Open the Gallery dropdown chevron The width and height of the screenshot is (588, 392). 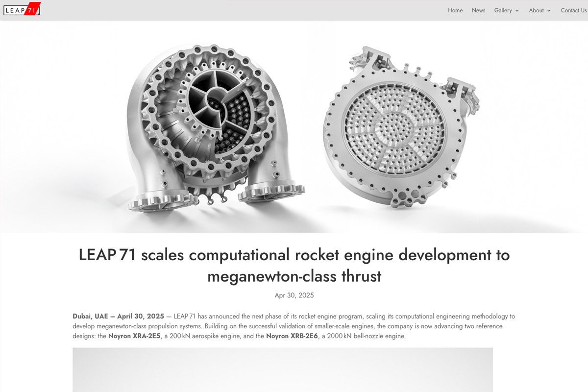click(517, 10)
